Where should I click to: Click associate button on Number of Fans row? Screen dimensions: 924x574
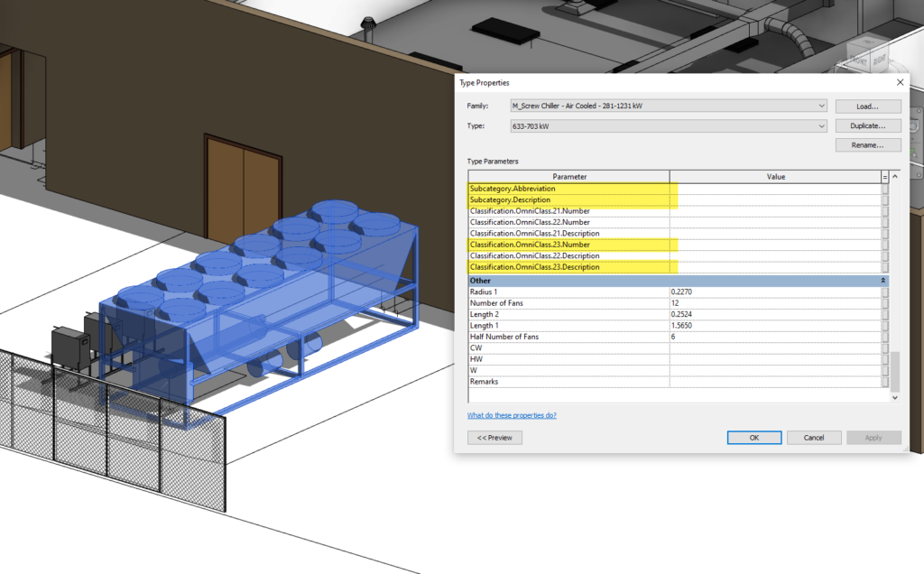884,303
